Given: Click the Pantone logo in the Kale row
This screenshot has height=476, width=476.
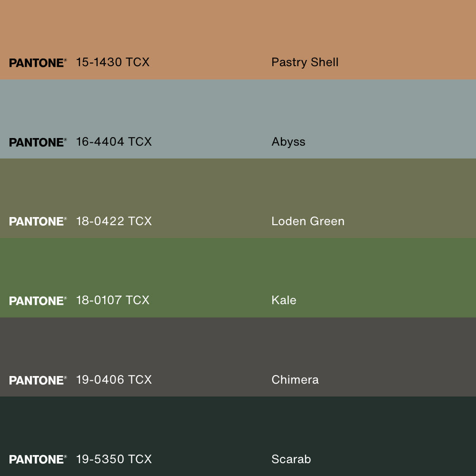Looking at the screenshot, I should point(38,301).
